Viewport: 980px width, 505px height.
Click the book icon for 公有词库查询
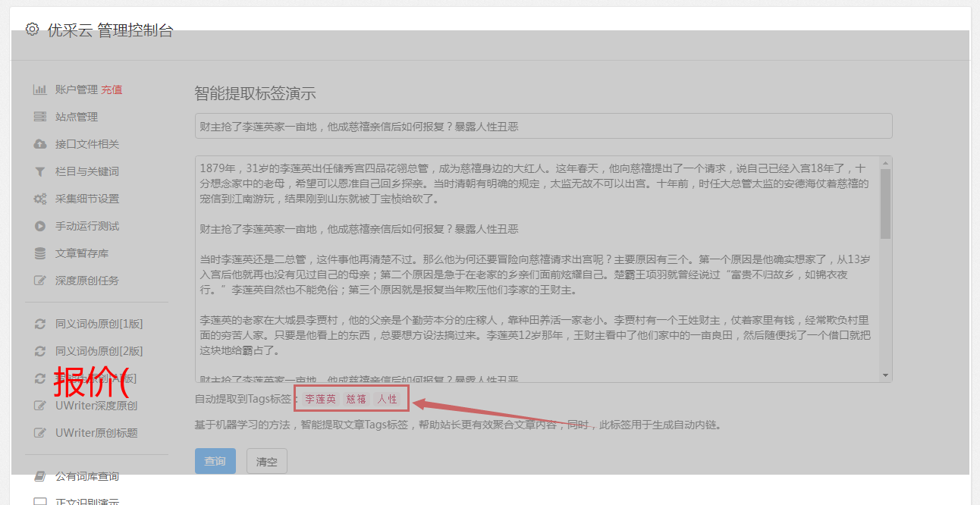40,476
